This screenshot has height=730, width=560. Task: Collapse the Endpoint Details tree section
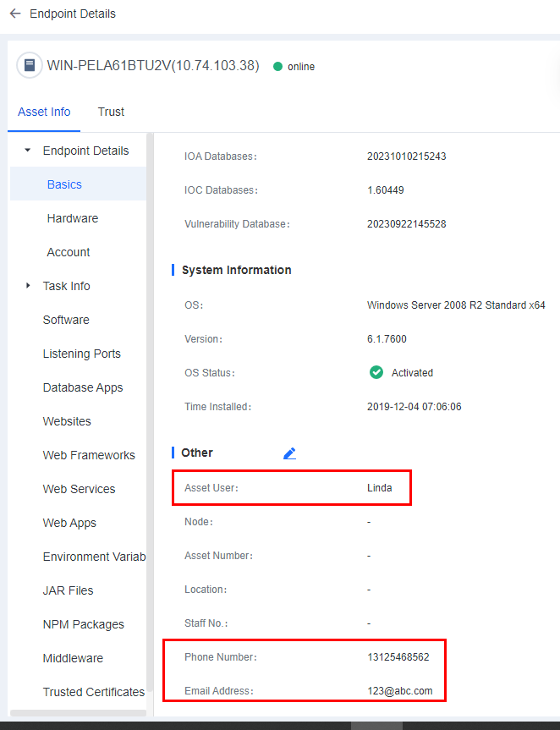[27, 151]
